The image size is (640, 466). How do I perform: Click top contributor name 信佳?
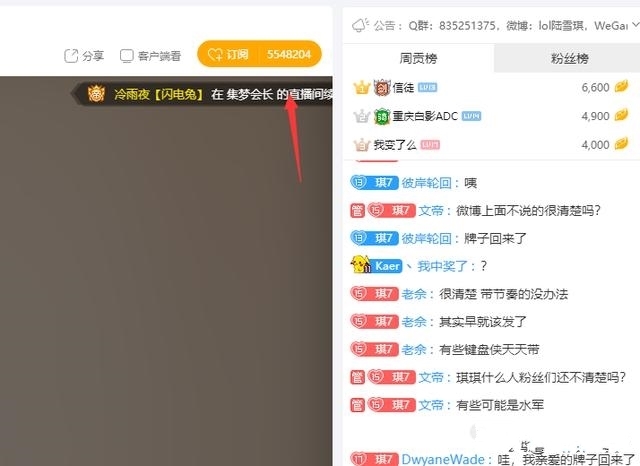point(403,88)
